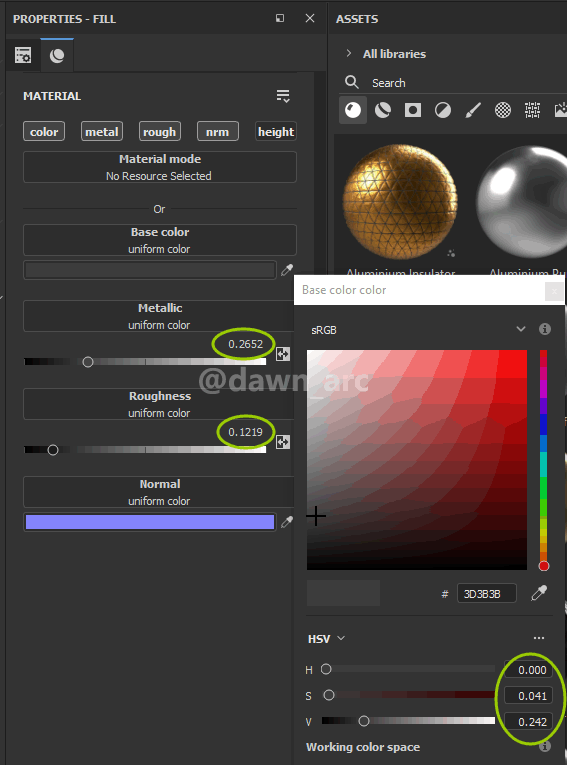
Task: Click the Material mode resource button
Action: coord(160,167)
